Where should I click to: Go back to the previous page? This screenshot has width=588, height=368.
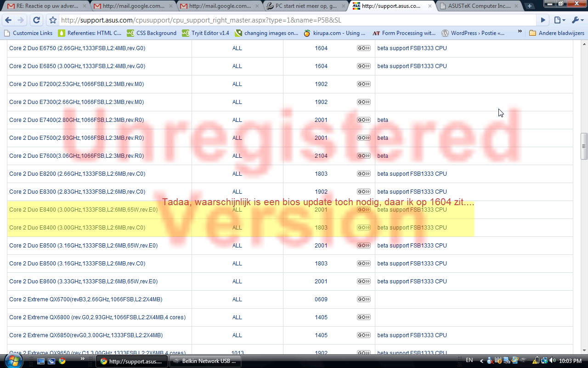tap(8, 20)
